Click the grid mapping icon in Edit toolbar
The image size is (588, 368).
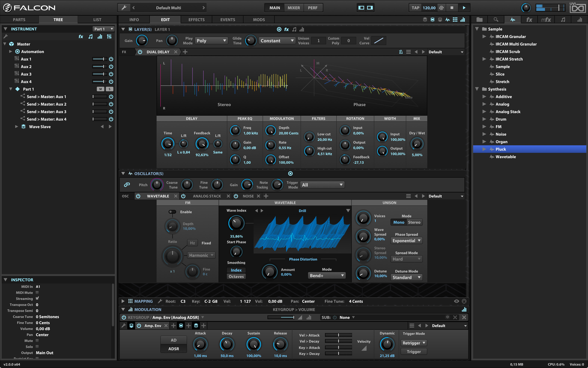455,20
